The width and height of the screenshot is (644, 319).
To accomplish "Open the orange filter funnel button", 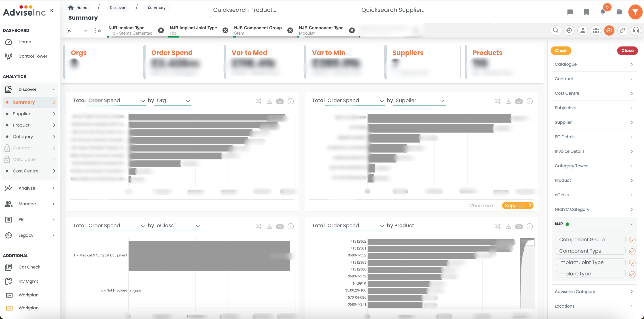I will 635,12.
